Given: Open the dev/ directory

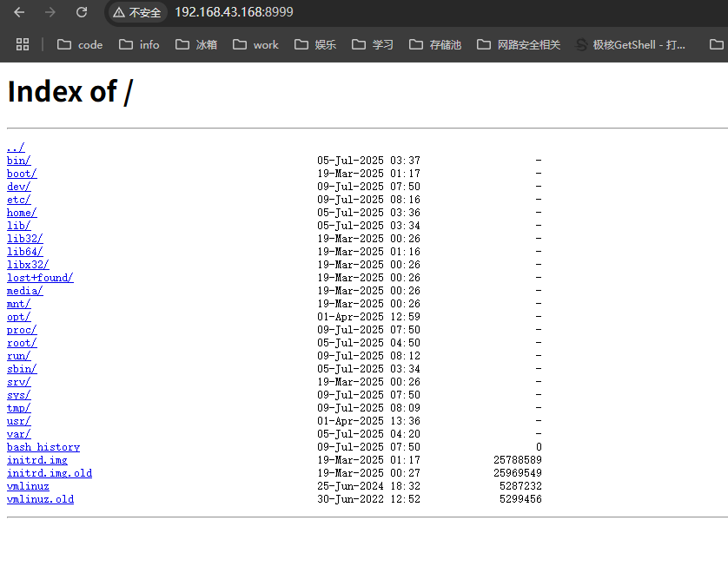Looking at the screenshot, I should [18, 187].
